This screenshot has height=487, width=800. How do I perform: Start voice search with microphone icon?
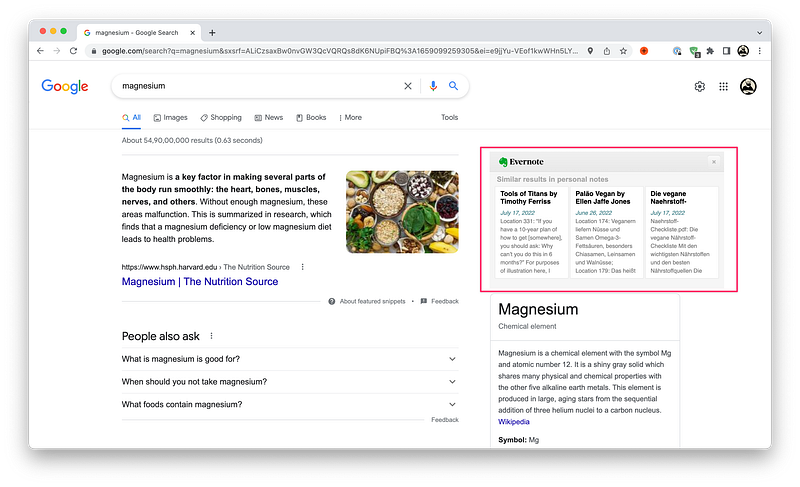(433, 86)
